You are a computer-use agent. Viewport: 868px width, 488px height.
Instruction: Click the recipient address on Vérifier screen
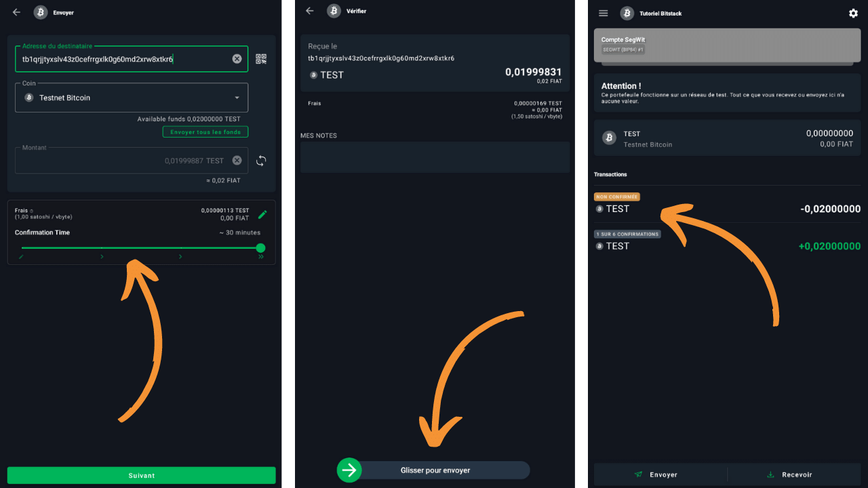(x=381, y=58)
